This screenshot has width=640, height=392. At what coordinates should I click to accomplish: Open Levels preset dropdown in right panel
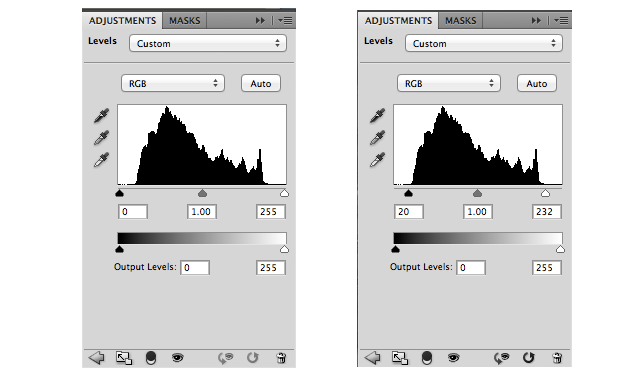[x=484, y=43]
